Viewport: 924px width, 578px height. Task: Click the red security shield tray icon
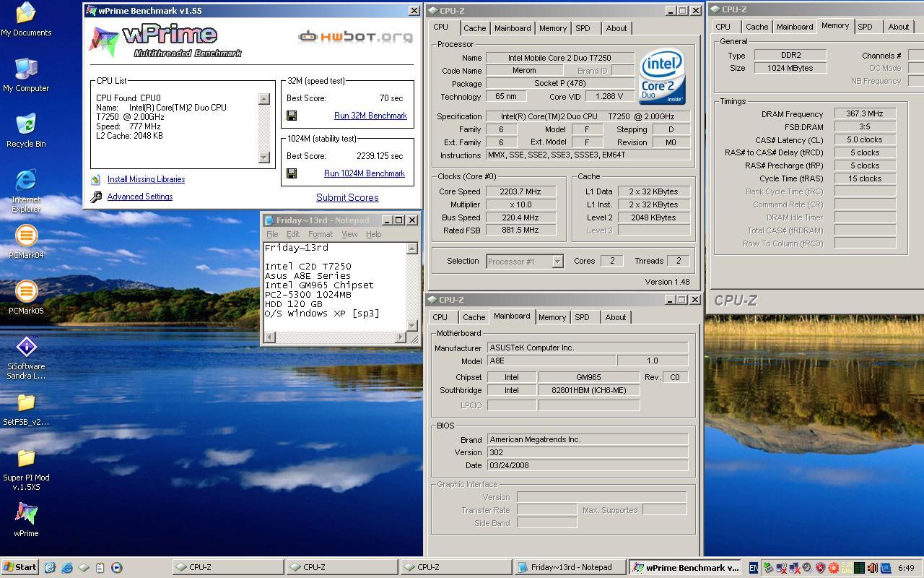tap(820, 568)
